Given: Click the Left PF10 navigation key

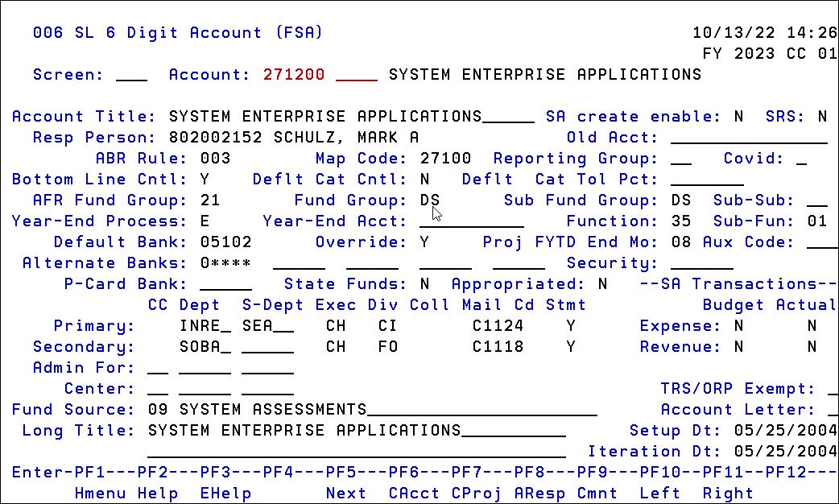Looking at the screenshot, I should (660, 494).
